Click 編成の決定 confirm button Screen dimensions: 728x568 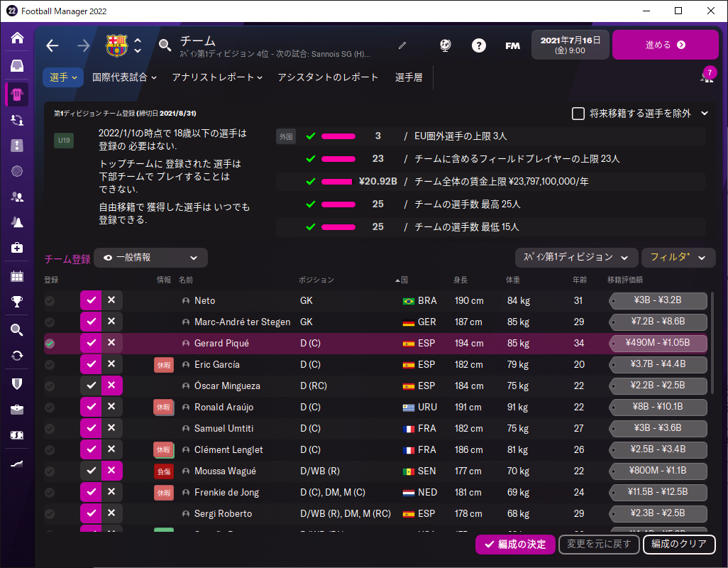click(x=515, y=545)
